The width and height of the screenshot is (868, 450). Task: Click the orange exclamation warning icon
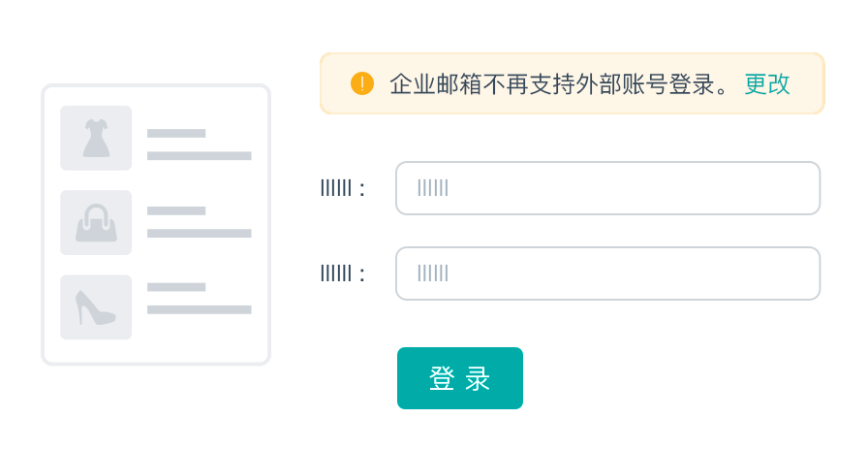tap(362, 83)
